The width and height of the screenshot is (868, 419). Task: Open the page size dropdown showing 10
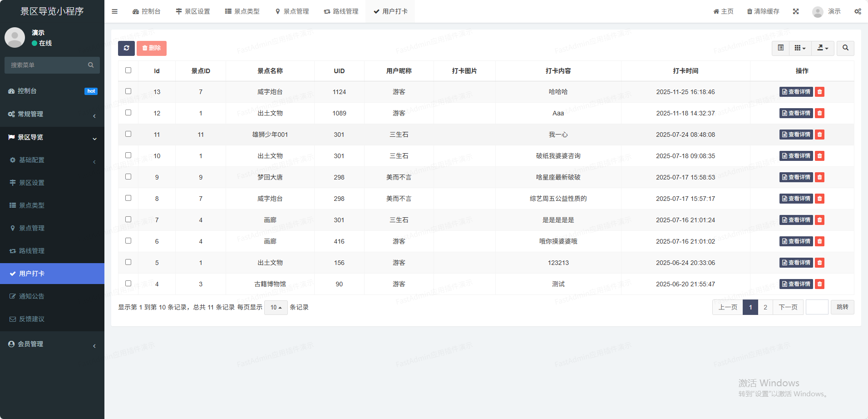pos(276,307)
